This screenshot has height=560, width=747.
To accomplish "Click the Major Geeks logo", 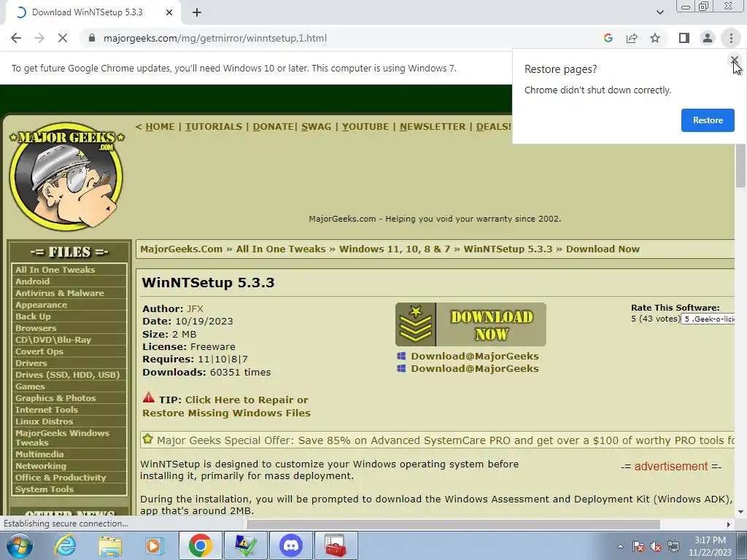I will coord(66,176).
